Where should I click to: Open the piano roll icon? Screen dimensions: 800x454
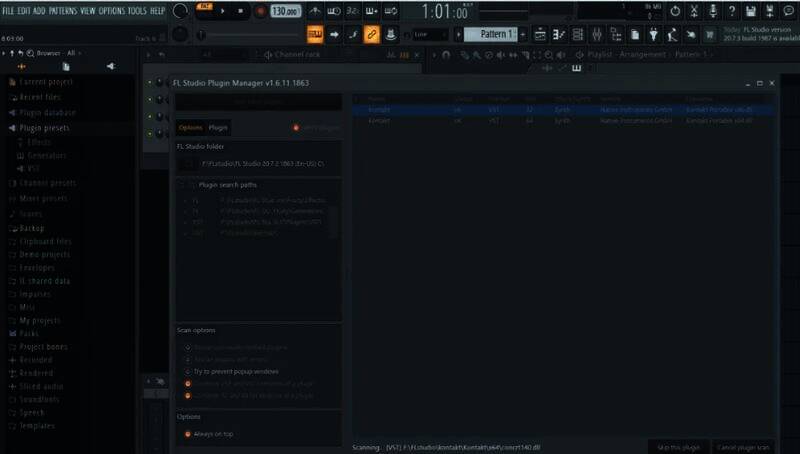[559, 34]
